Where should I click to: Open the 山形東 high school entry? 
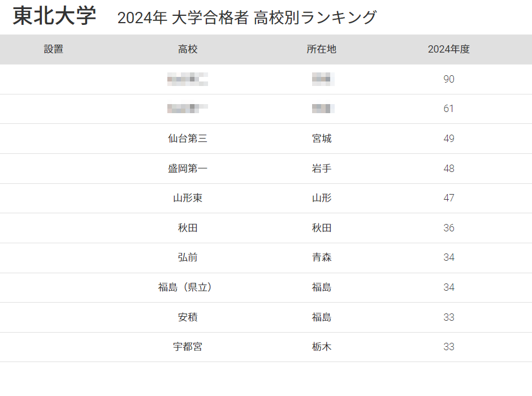[x=188, y=198]
